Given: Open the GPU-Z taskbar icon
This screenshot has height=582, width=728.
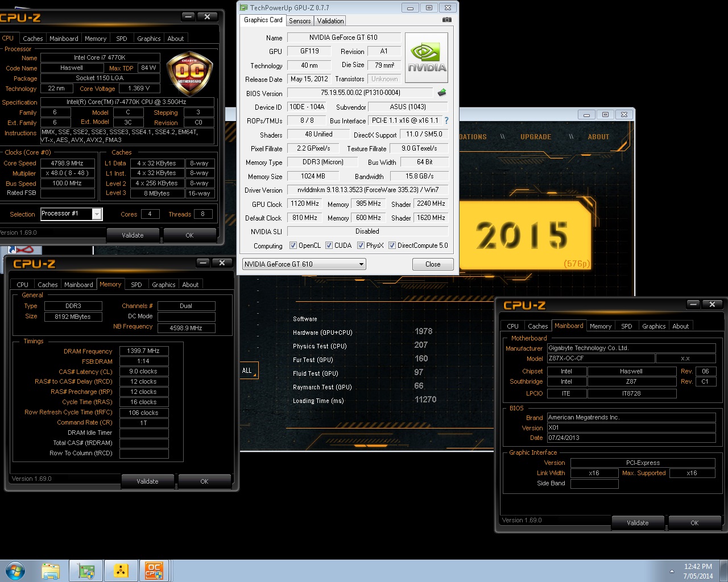Looking at the screenshot, I should pyautogui.click(x=86, y=571).
